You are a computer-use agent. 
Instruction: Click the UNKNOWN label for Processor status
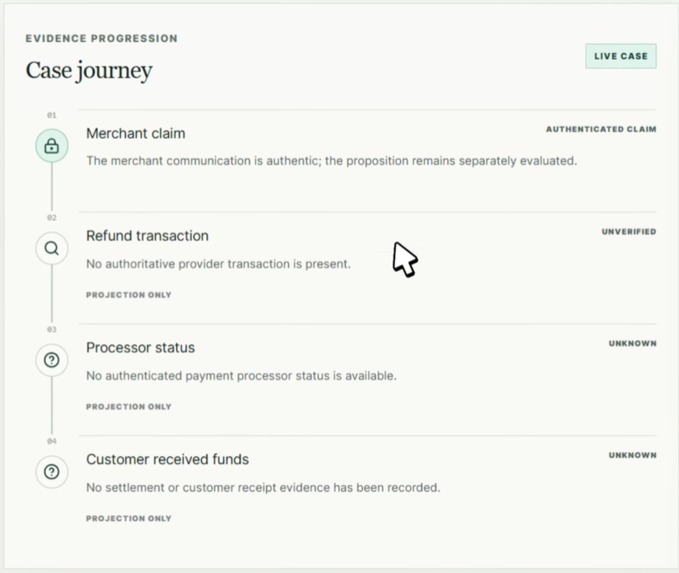point(633,343)
